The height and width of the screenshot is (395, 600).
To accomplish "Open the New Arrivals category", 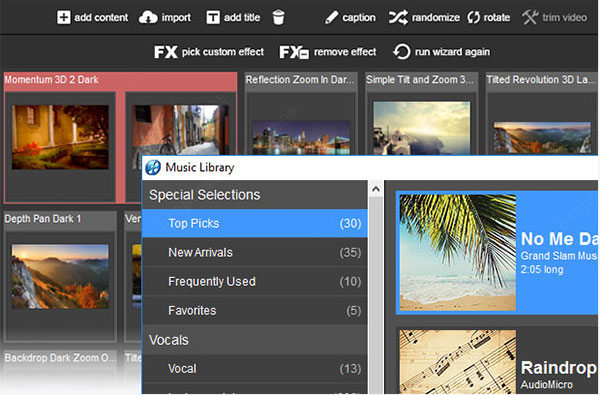I will point(255,252).
